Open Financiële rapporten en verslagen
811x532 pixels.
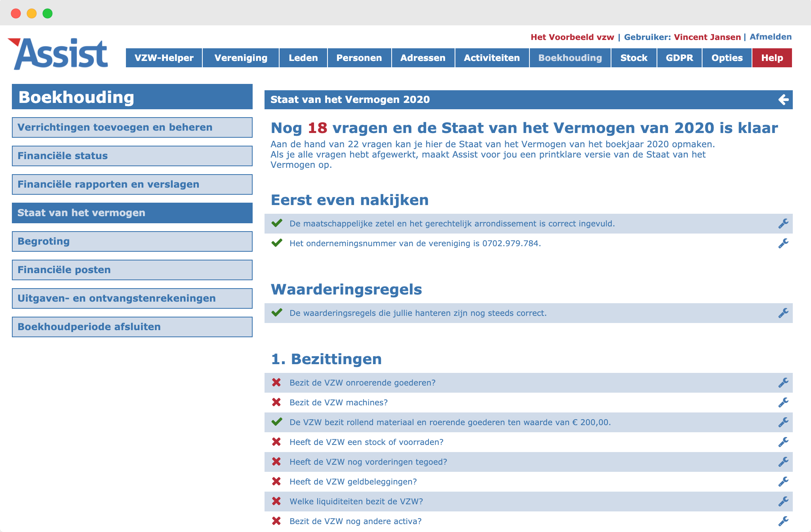[x=132, y=184]
